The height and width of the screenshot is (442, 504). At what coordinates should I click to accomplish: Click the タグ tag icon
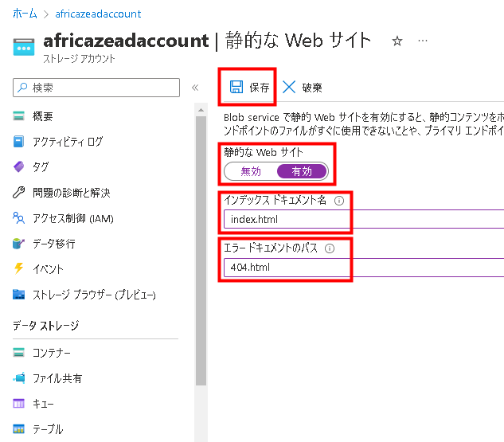[18, 166]
